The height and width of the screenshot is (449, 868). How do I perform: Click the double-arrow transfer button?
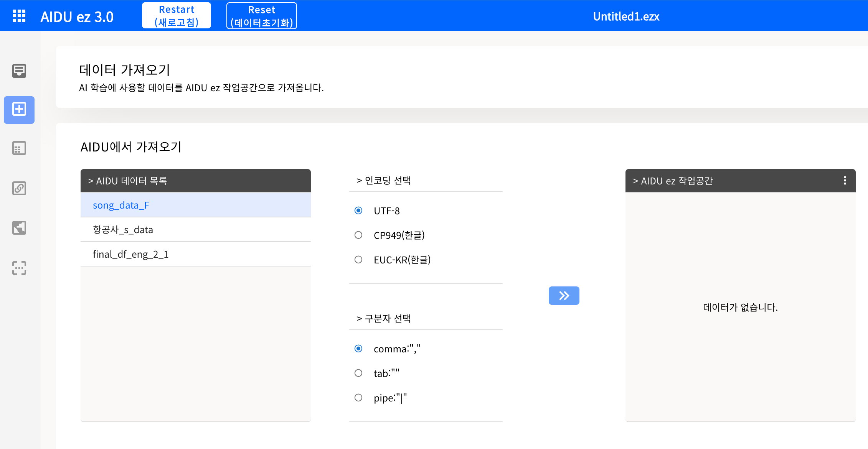[564, 296]
